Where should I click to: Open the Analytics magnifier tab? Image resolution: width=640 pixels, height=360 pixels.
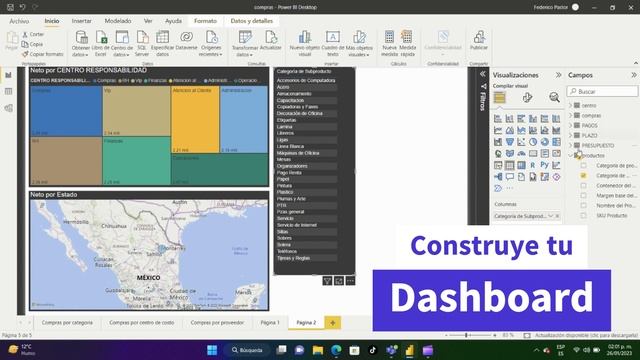pos(554,97)
